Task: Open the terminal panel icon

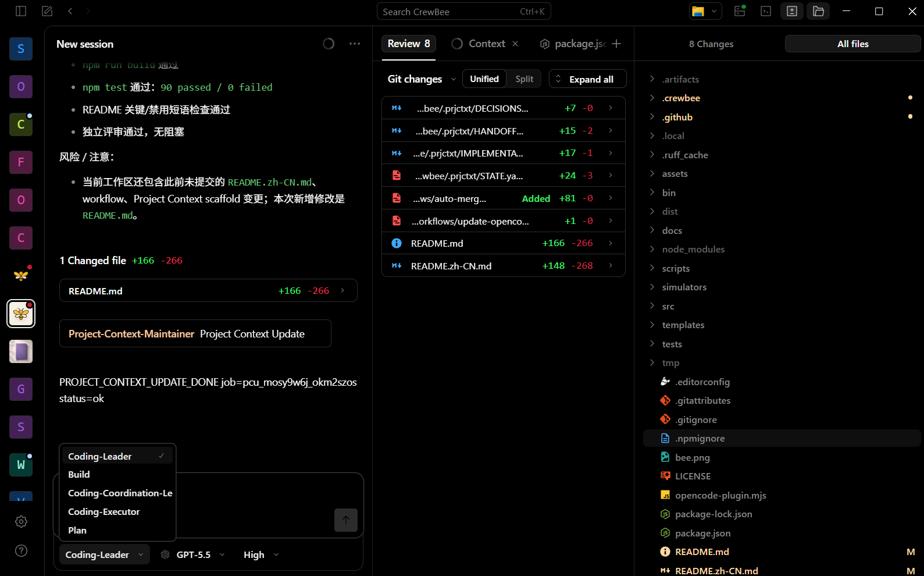Action: click(766, 11)
